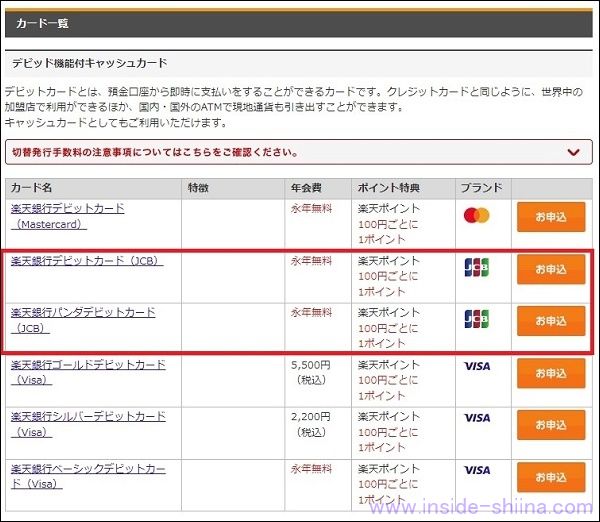Click お申込 for 楽天銀行デビットカード(JCB)
The height and width of the screenshot is (522, 600).
tap(551, 269)
